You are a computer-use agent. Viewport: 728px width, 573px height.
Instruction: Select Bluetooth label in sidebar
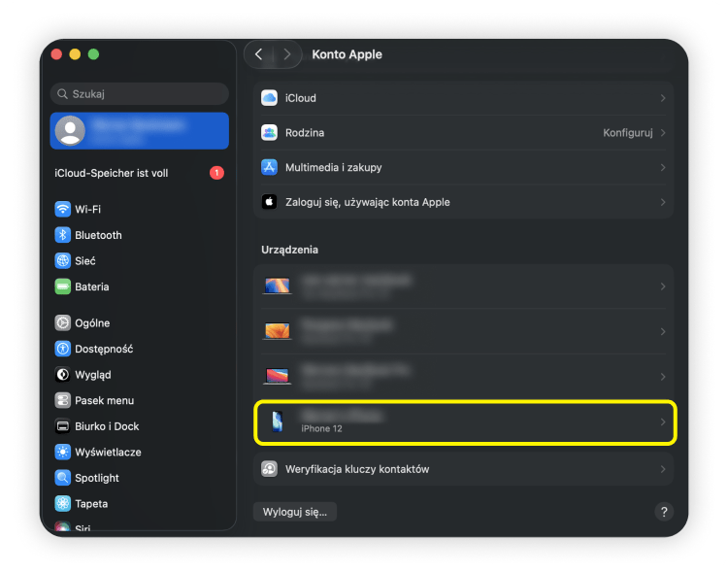[x=98, y=235]
